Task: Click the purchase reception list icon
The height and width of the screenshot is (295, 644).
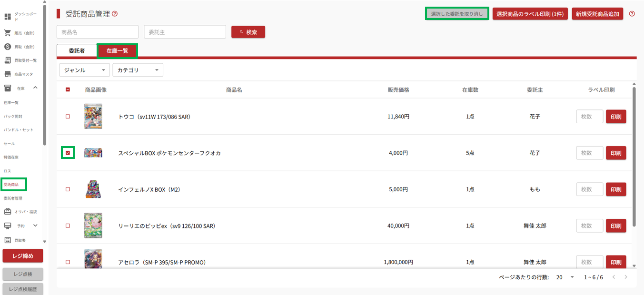Action: click(x=8, y=60)
